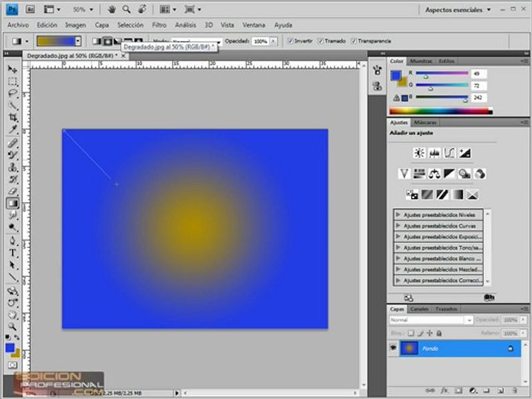Screen dimensions: 532x399
Task: Select the Gradient tool in toolbox
Action: coord(13,203)
